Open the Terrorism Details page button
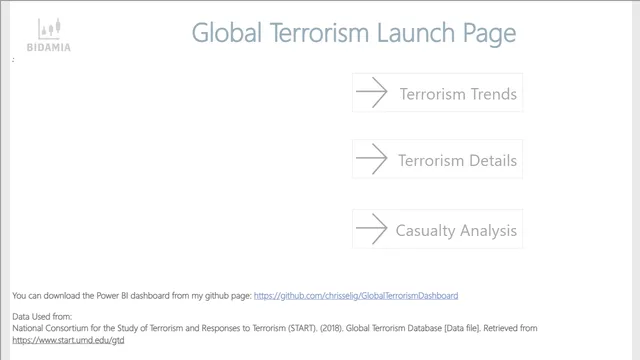Image resolution: width=640 pixels, height=360 pixels. click(437, 159)
